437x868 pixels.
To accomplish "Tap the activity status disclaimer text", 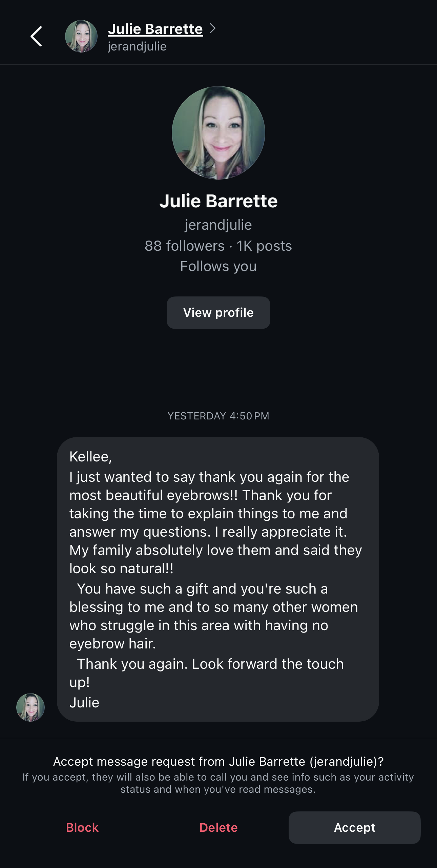I will pos(218,783).
